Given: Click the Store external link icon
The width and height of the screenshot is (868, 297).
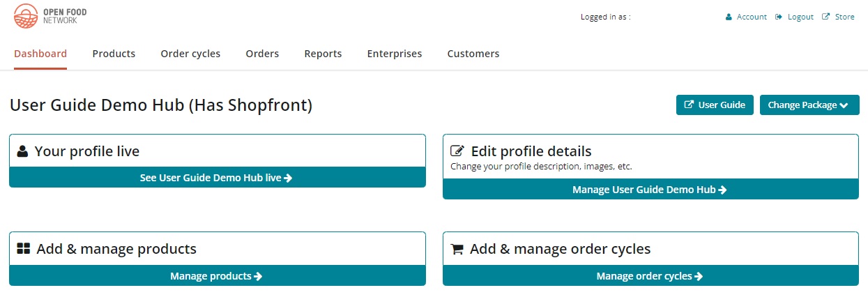Looking at the screenshot, I should coord(826,17).
